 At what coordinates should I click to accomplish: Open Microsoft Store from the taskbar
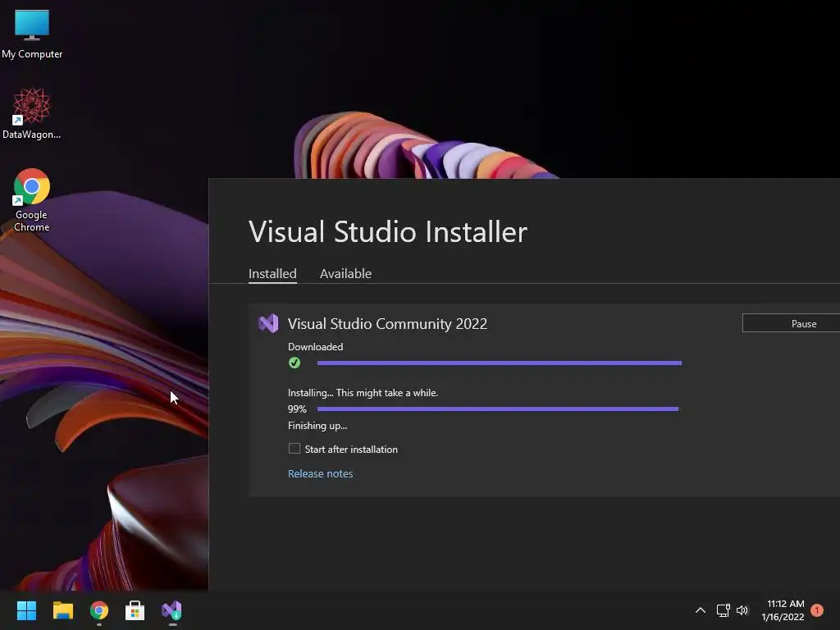[135, 610]
